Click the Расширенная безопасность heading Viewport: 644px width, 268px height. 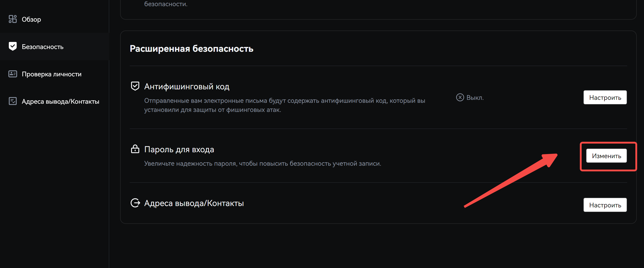(191, 49)
